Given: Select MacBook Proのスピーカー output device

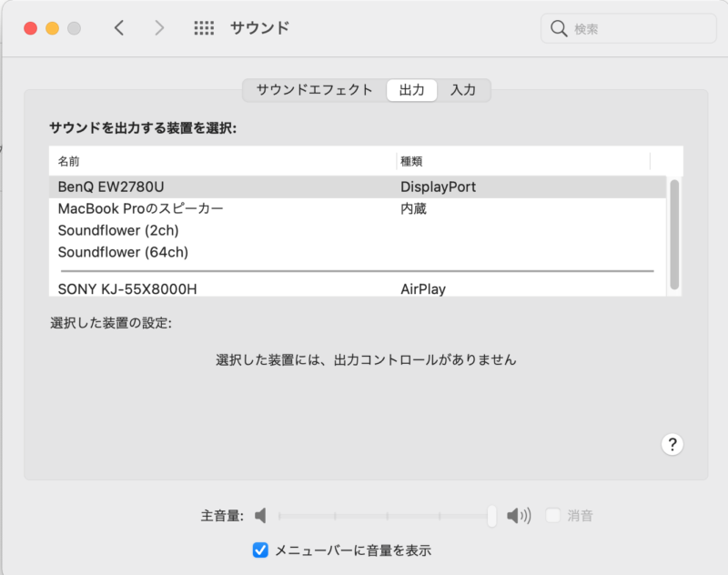Looking at the screenshot, I should tap(358, 209).
